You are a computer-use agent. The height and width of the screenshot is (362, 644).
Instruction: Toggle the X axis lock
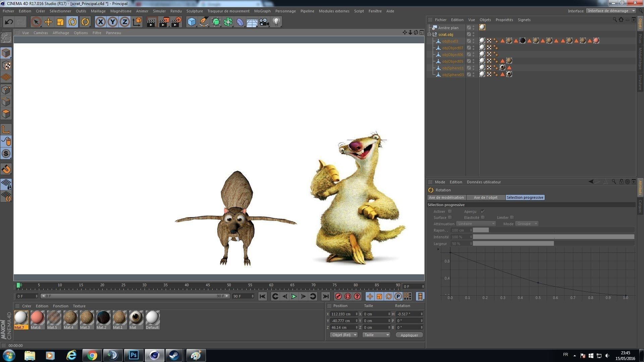[x=100, y=22]
